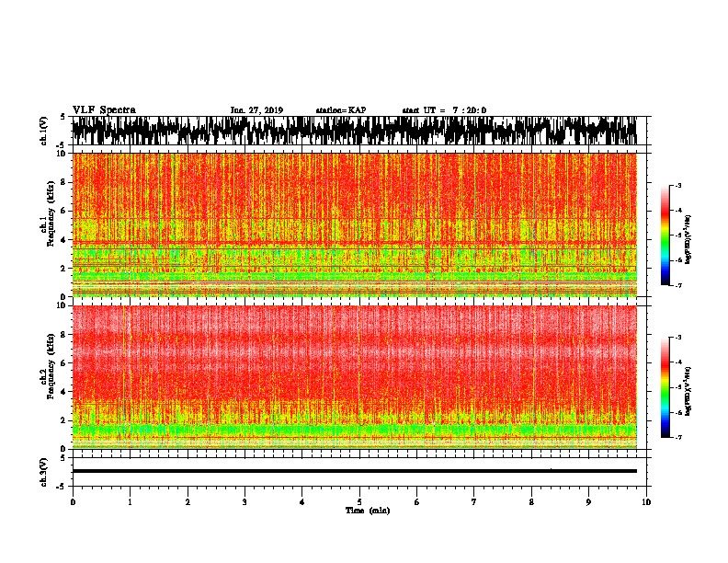This screenshot has width=728, height=563.
Task: Click the ch.2 spectrogram color scale bar
Action: pyautogui.click(x=665, y=387)
